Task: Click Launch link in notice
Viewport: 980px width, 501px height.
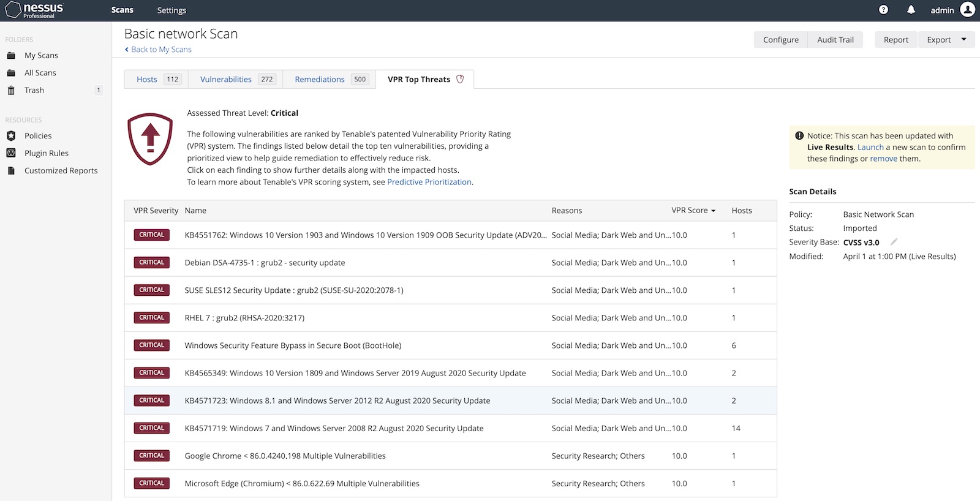Action: pyautogui.click(x=870, y=147)
